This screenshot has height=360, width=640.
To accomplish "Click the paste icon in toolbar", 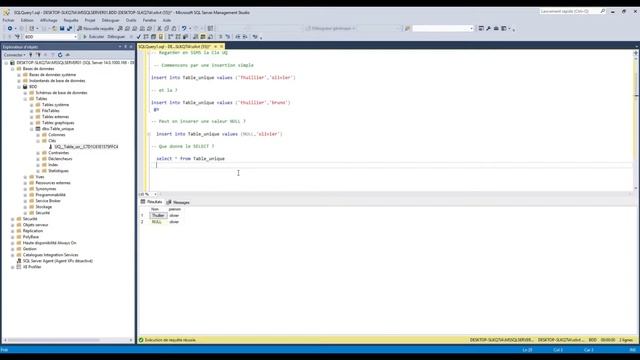I will tap(174, 29).
